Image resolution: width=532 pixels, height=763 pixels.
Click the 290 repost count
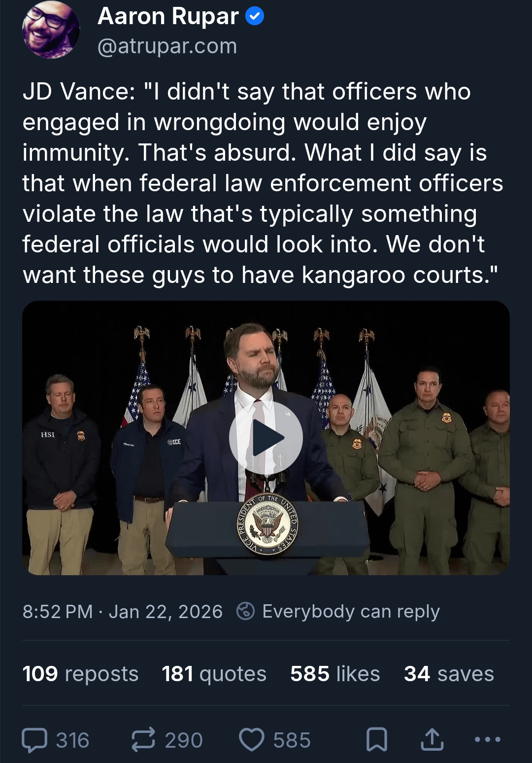tap(183, 740)
